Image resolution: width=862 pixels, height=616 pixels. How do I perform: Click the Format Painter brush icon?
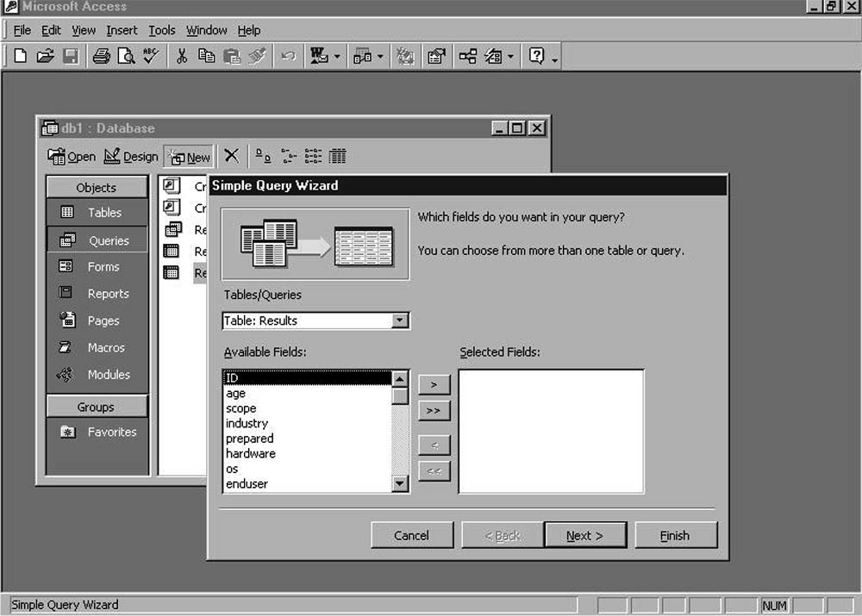pyautogui.click(x=257, y=56)
